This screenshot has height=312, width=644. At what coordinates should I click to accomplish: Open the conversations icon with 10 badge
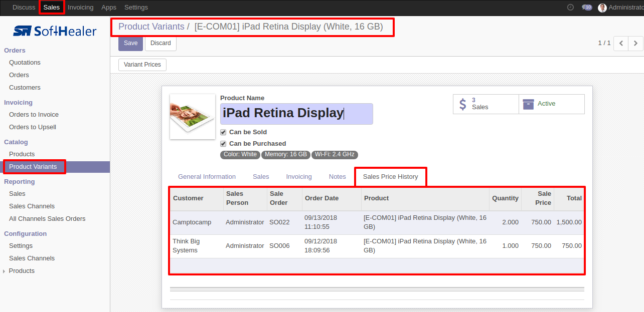pyautogui.click(x=587, y=8)
